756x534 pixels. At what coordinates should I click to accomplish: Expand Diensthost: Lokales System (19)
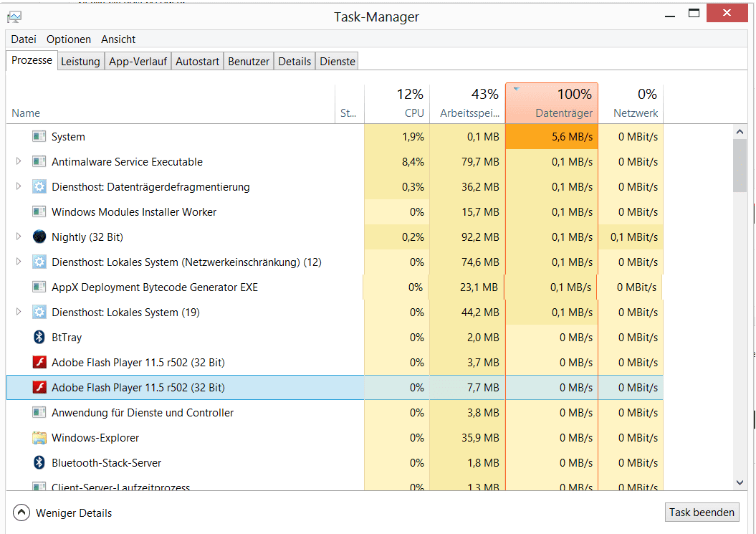click(19, 312)
